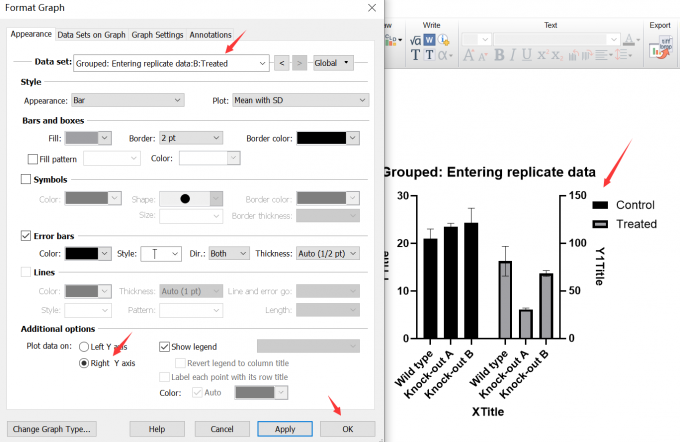
Task: Open the font color A menu
Action: pos(631,40)
